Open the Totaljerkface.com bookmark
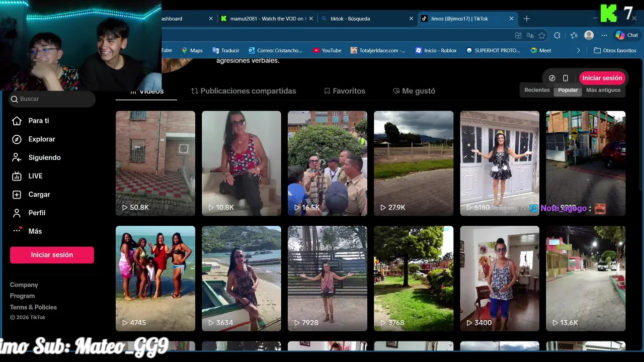644x362 pixels. (x=378, y=50)
